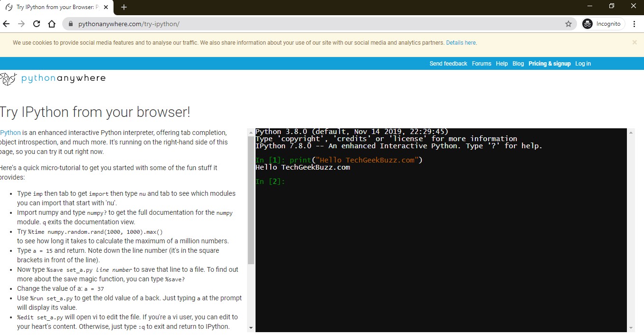Click the back navigation arrow

pyautogui.click(x=6, y=24)
